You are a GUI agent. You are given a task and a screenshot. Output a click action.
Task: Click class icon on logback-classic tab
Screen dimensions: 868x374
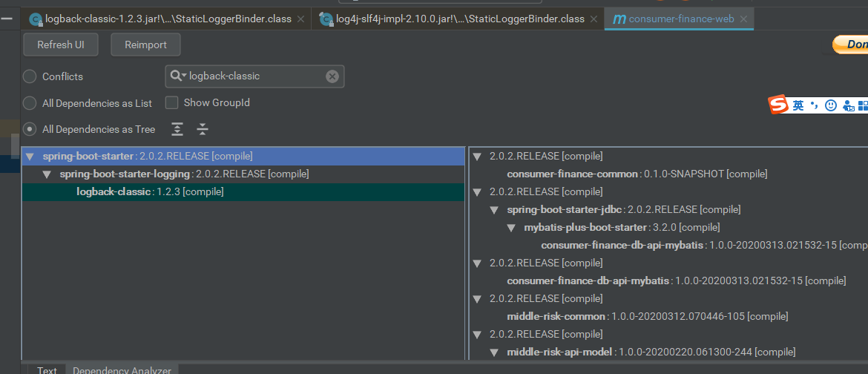[x=36, y=19]
